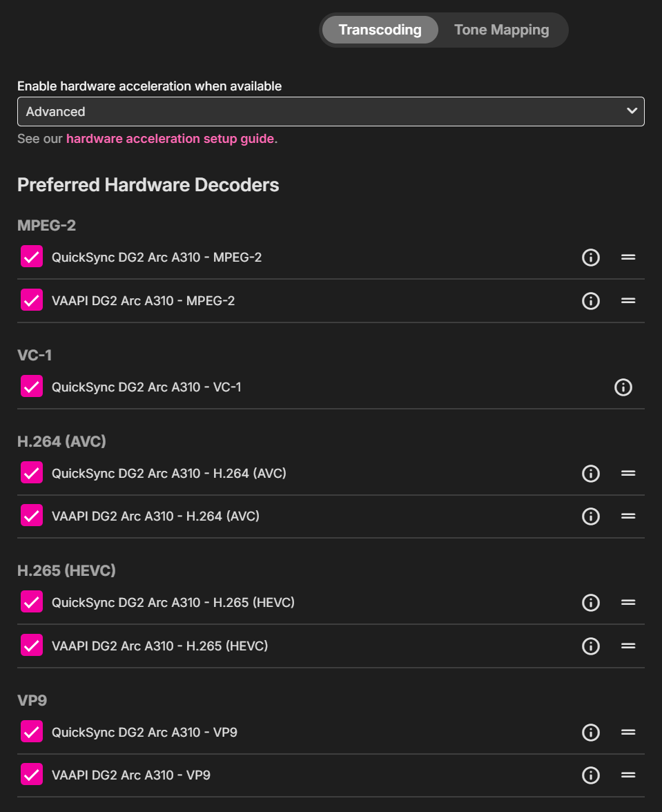Click drag handle for VAAPI VP9 row
Screen dimensions: 662x812
(x=627, y=775)
